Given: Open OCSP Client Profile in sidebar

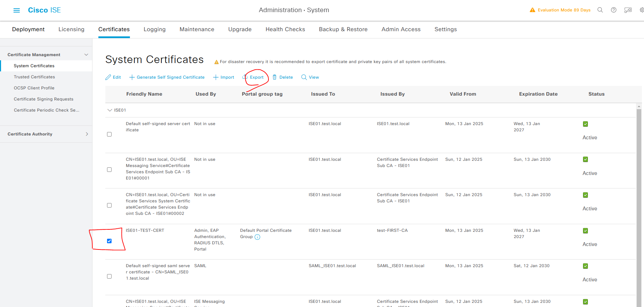Looking at the screenshot, I should tap(34, 88).
